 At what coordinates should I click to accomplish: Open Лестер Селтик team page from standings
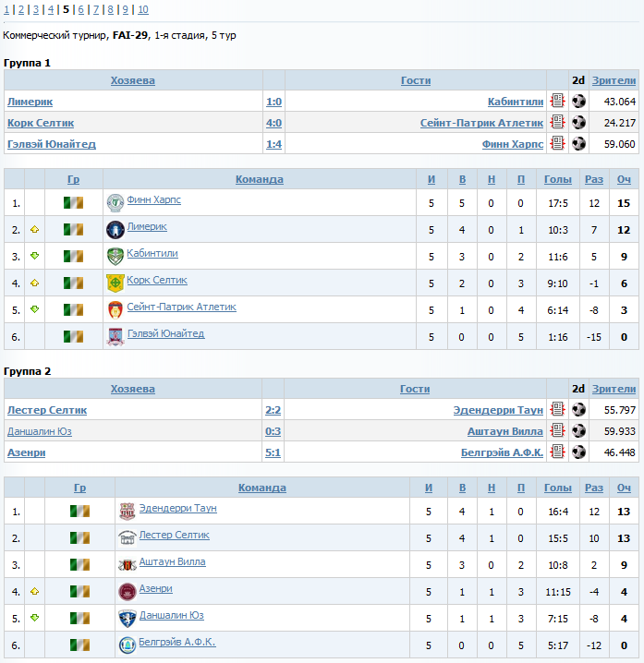174,535
